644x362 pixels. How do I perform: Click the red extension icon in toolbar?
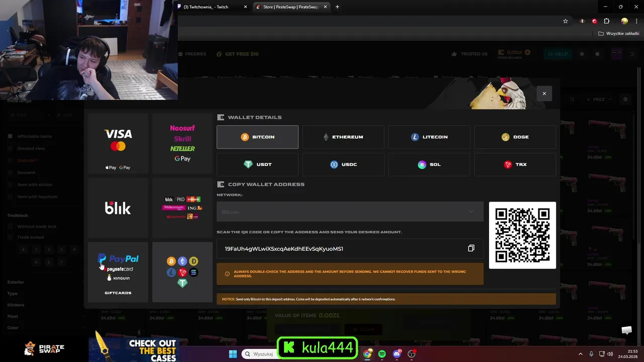(594, 21)
